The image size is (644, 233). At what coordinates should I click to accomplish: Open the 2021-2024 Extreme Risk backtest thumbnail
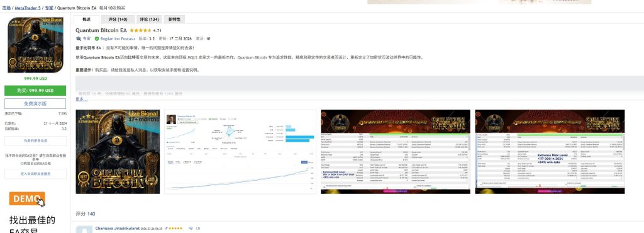click(396, 152)
